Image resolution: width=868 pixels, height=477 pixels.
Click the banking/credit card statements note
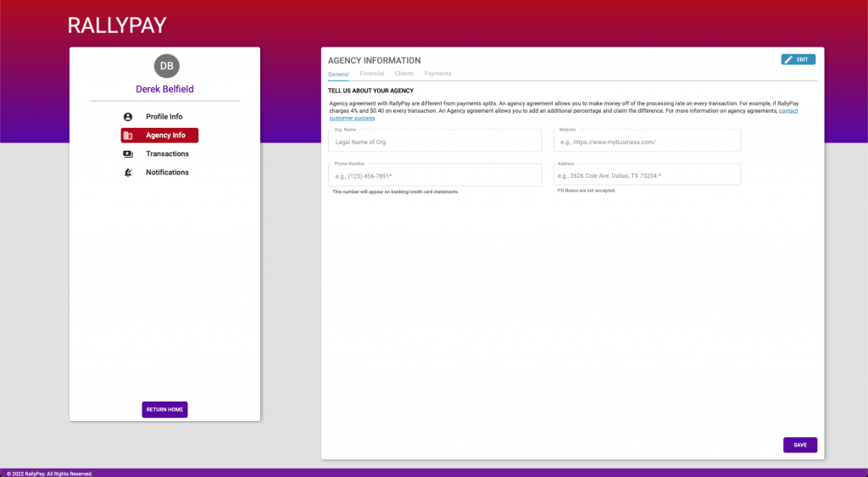(395, 192)
